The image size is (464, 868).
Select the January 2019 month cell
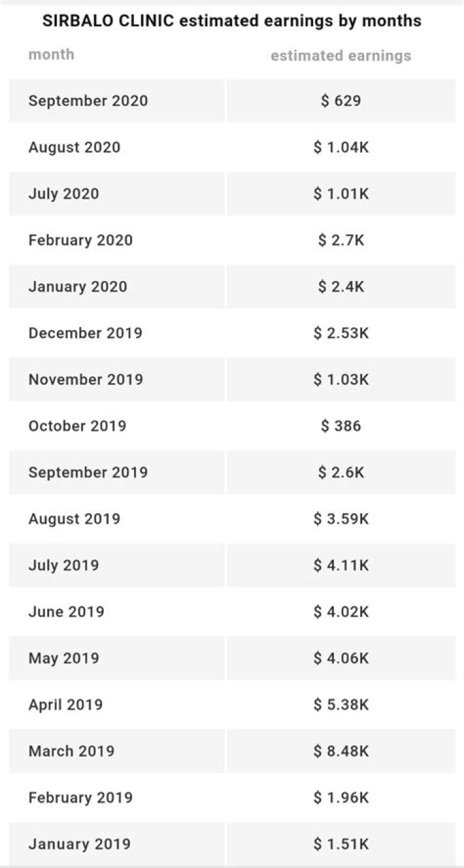tap(79, 843)
